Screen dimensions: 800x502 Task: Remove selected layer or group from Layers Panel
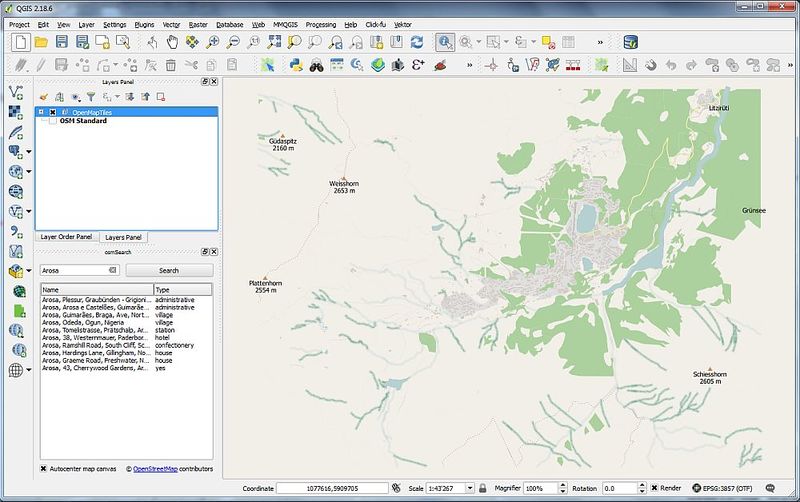click(161, 96)
